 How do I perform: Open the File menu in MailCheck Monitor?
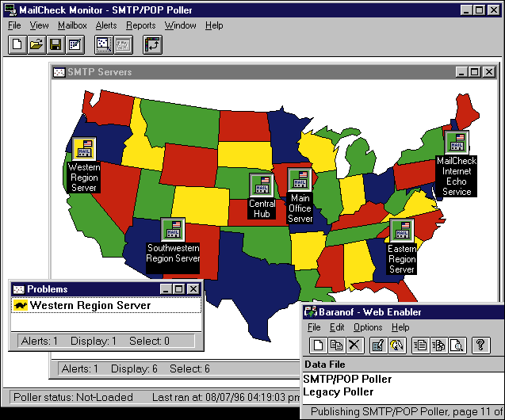coord(14,25)
